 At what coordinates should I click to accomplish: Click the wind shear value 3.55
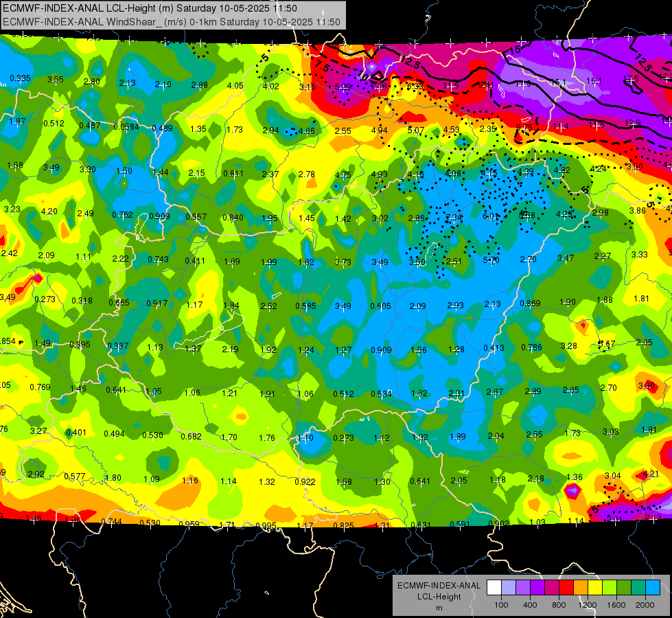(x=56, y=80)
